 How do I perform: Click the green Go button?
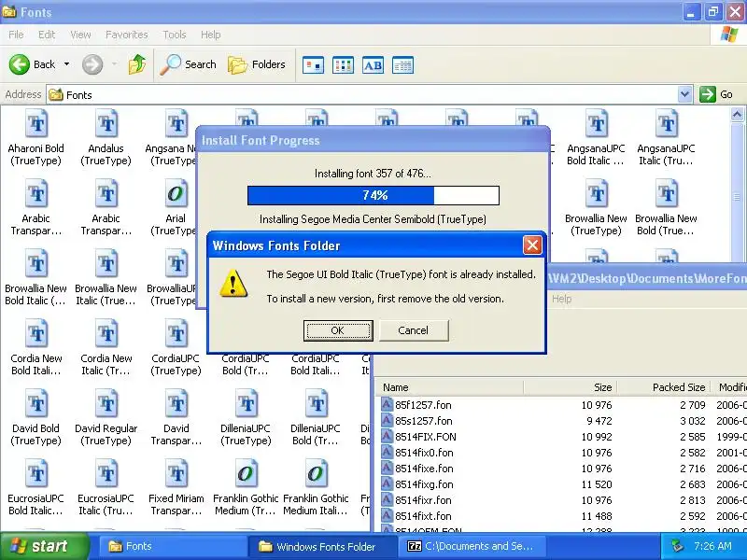click(x=716, y=94)
